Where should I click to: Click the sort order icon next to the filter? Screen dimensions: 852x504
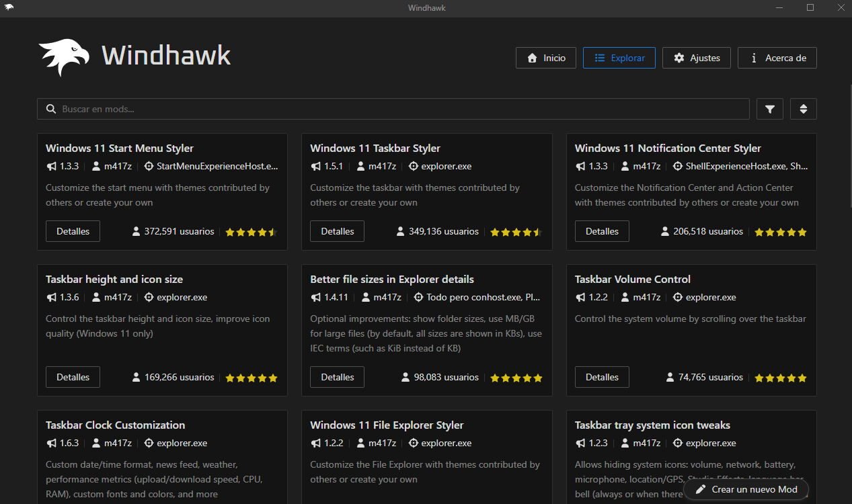[803, 108]
